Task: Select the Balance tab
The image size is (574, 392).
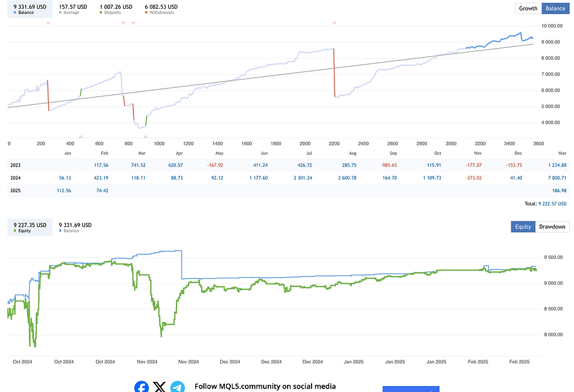Action: pos(555,8)
